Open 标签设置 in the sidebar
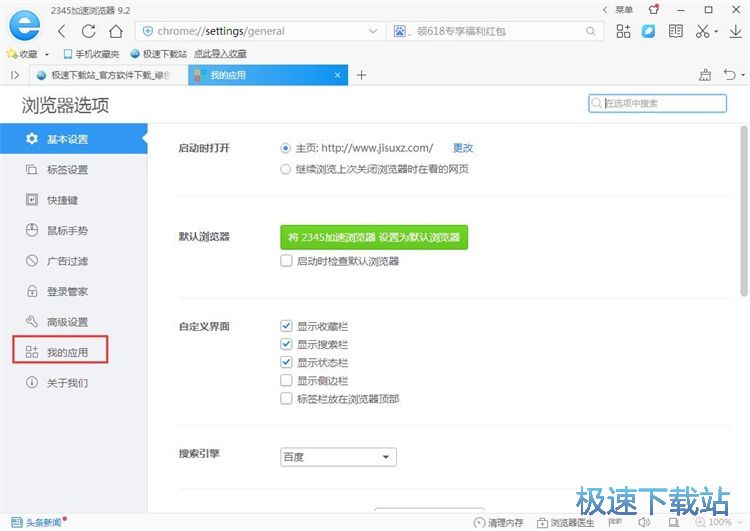Screen dimensions: 750x531 (74, 169)
